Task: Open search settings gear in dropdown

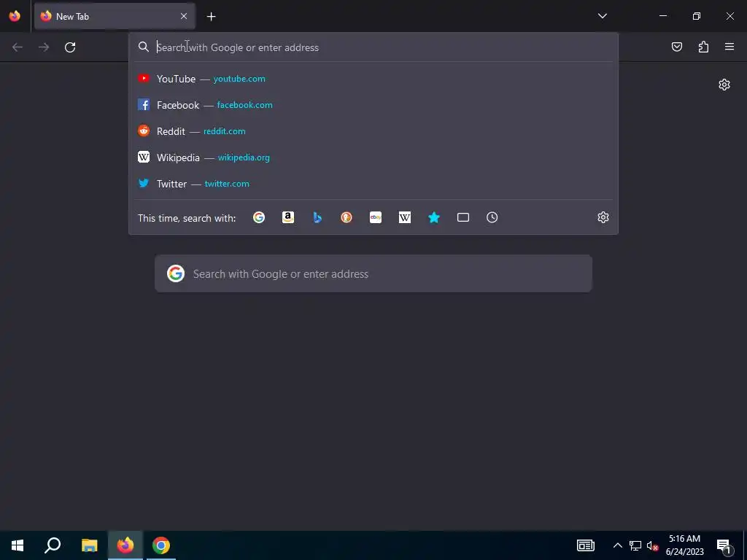Action: click(603, 217)
